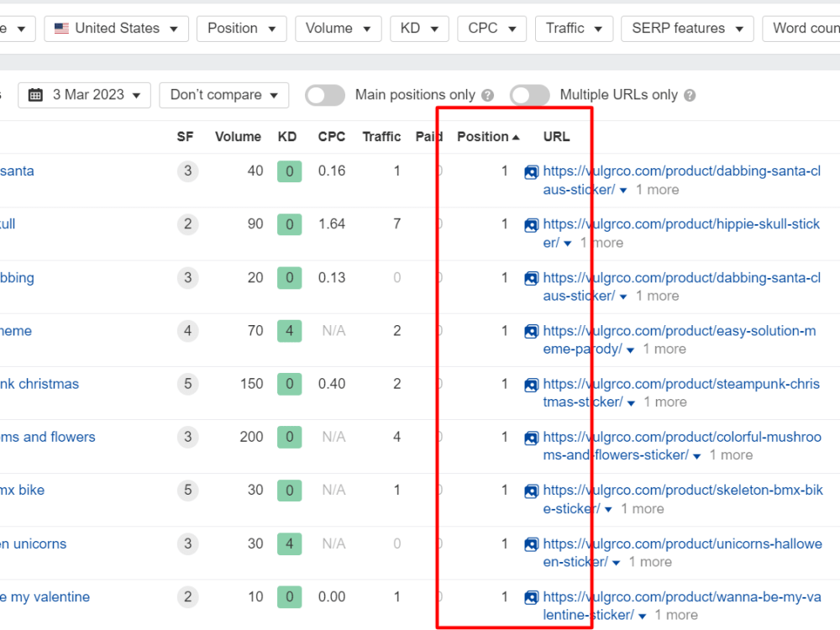Open the steampunk-christmas-sticker product URL
Screen dimensions: 840x630
tap(681, 392)
